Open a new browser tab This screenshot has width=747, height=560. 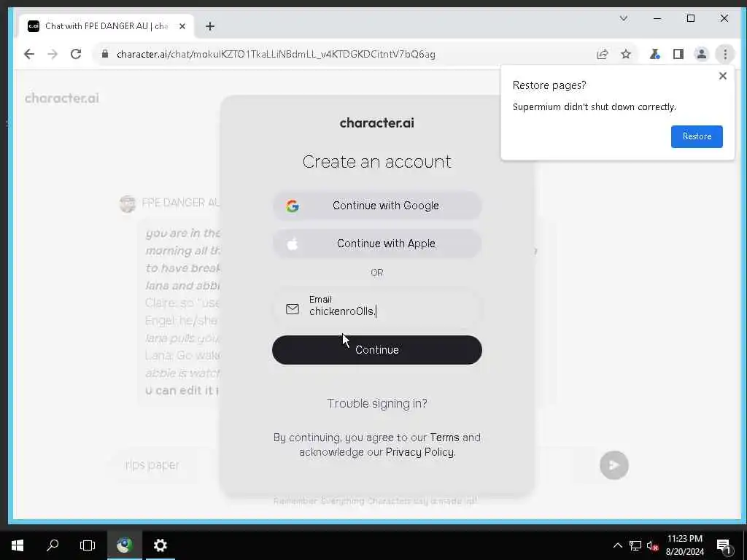pos(210,26)
